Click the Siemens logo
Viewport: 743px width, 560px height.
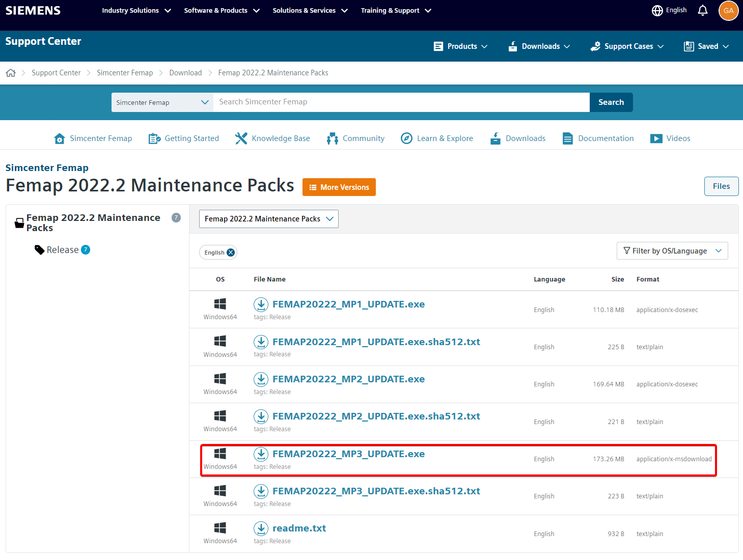click(33, 10)
